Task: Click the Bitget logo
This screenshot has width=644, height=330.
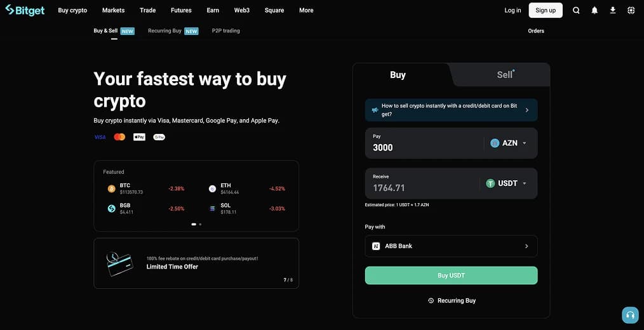Action: tap(25, 10)
